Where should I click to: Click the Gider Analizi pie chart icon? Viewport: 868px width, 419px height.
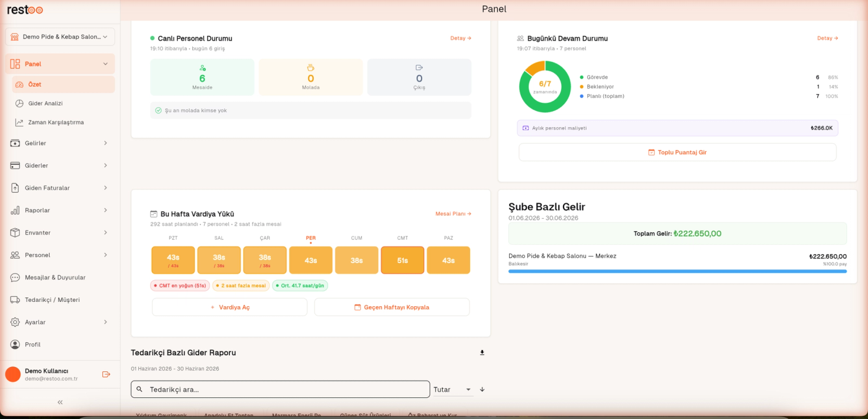point(19,104)
